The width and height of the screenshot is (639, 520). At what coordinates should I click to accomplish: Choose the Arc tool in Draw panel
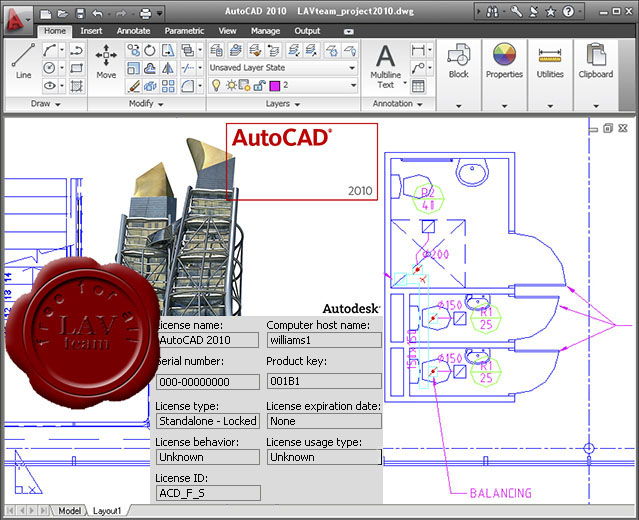coord(49,51)
